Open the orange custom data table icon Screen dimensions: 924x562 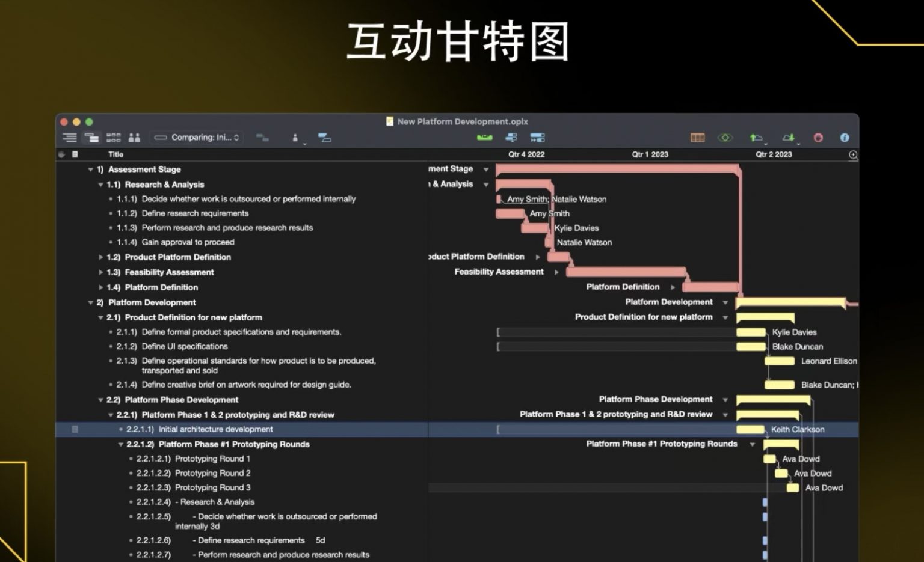pyautogui.click(x=697, y=137)
